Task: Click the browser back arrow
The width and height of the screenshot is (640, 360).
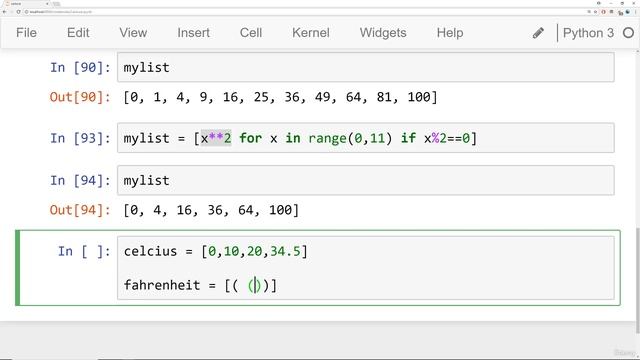Action: [4, 12]
